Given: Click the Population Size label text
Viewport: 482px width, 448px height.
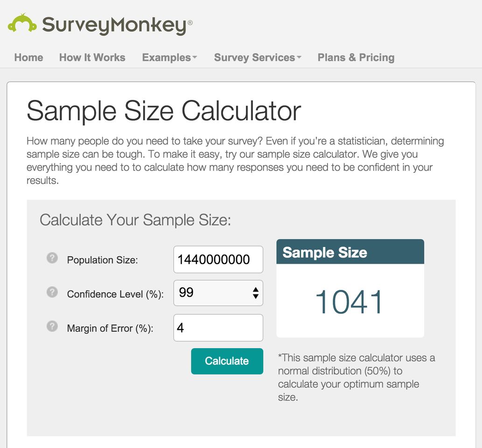Looking at the screenshot, I should click(102, 260).
